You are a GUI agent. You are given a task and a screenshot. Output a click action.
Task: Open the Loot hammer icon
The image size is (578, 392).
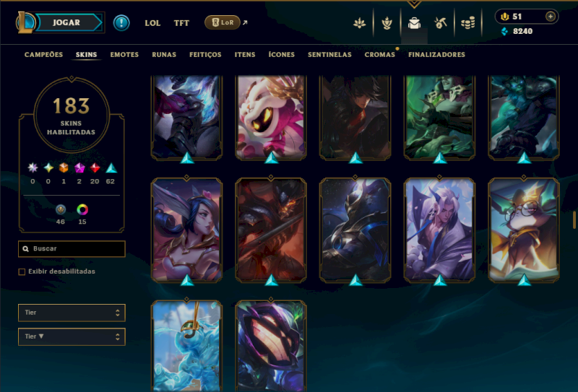point(441,23)
